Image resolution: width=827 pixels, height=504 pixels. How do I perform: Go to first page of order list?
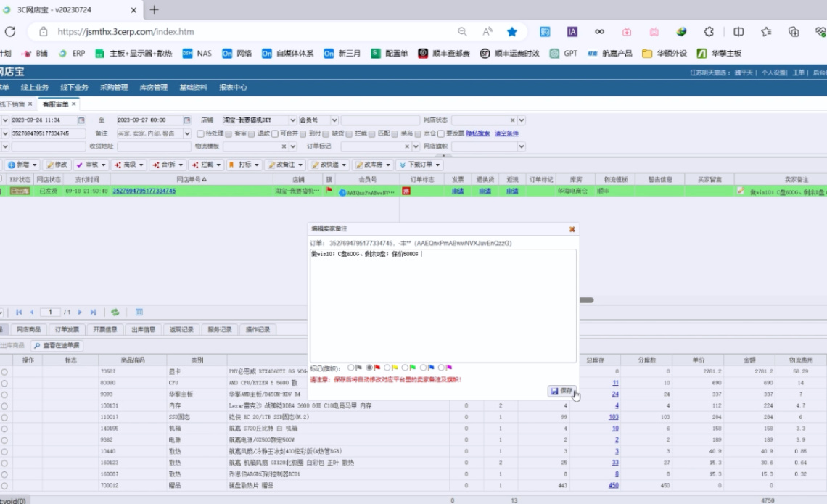tap(18, 312)
